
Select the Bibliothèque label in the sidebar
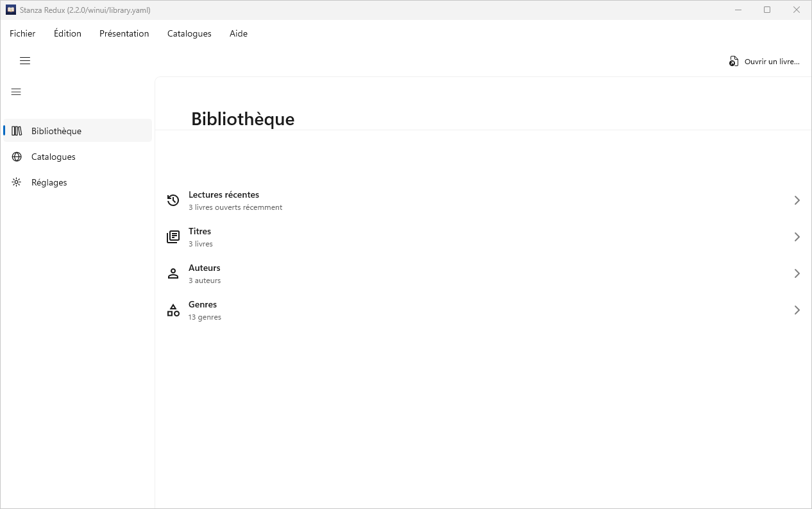click(56, 131)
